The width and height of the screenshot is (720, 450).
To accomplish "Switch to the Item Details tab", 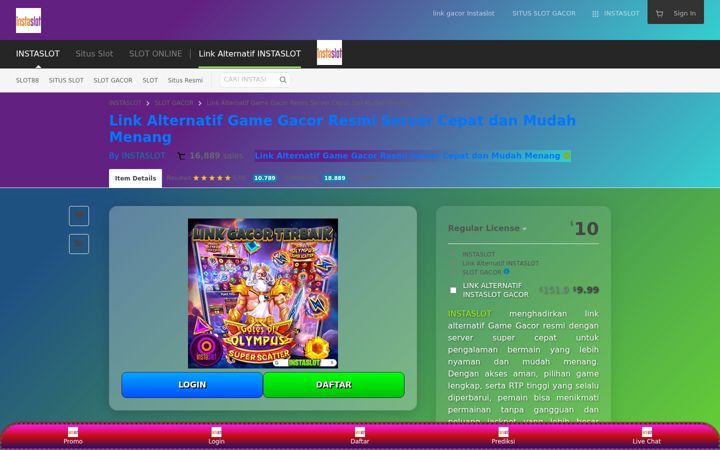I will [x=135, y=178].
